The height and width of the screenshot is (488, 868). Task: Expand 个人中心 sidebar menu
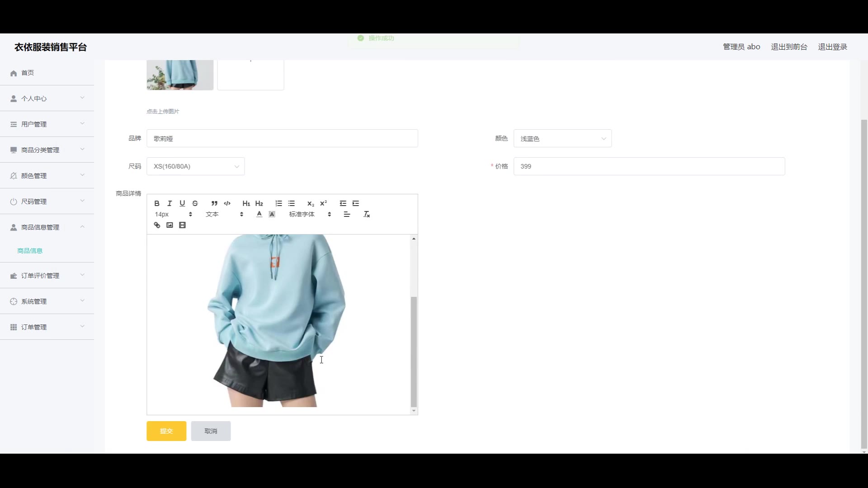(47, 99)
